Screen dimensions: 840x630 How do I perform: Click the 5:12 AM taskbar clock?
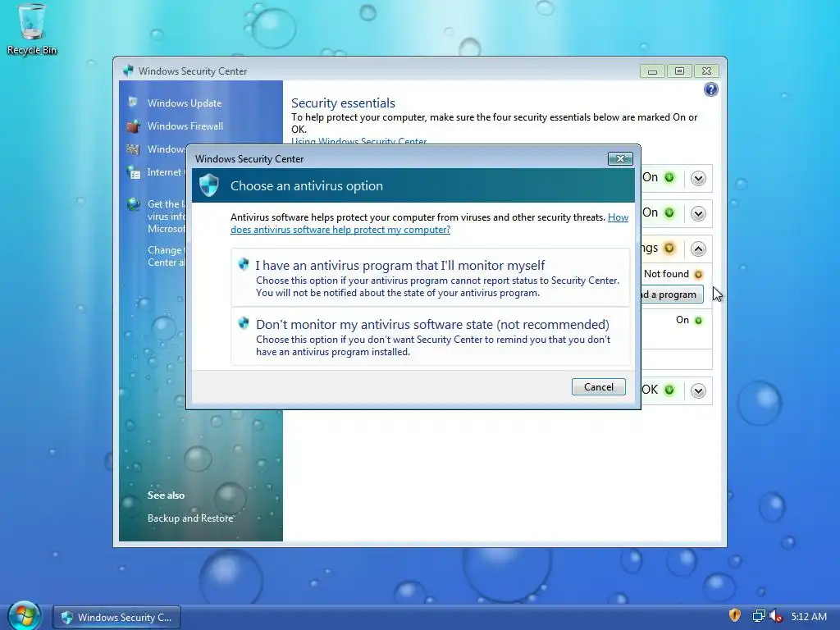coord(809,617)
